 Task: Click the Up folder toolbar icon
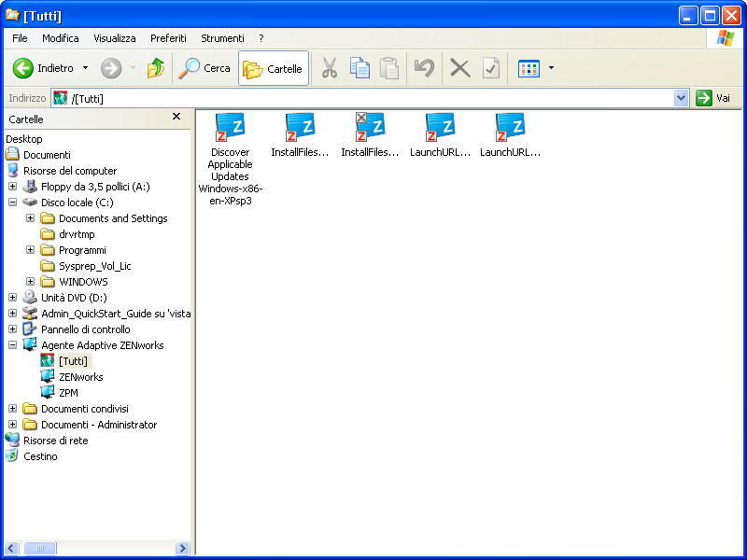click(156, 68)
